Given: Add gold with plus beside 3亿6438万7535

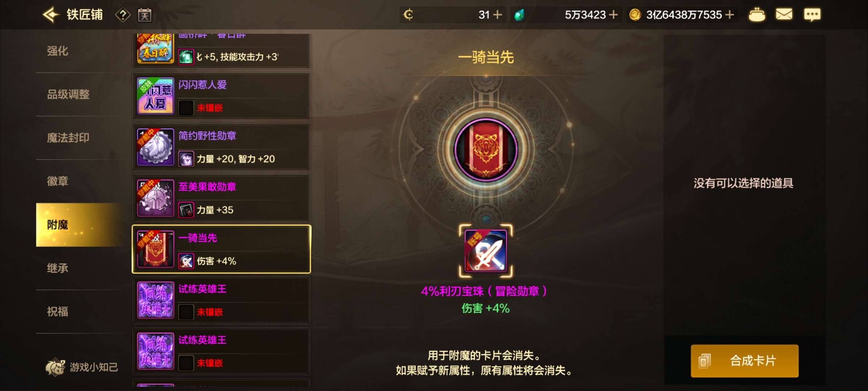Looking at the screenshot, I should [x=729, y=15].
